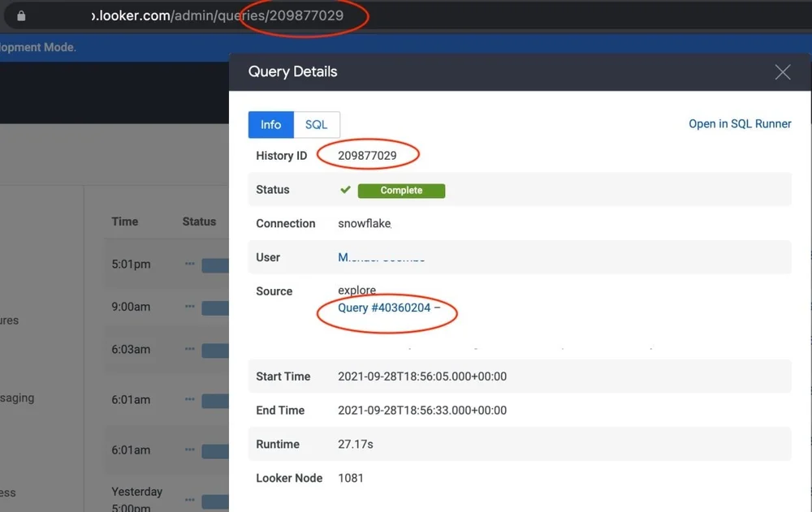Click the Query Details panel title
The image size is (812, 512).
pyautogui.click(x=292, y=71)
